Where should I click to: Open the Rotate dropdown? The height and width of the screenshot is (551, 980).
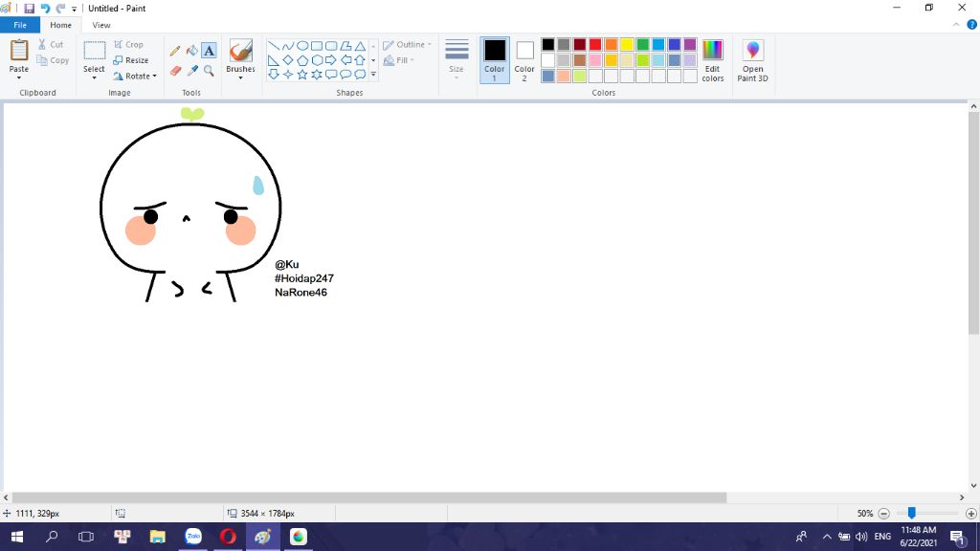(135, 77)
